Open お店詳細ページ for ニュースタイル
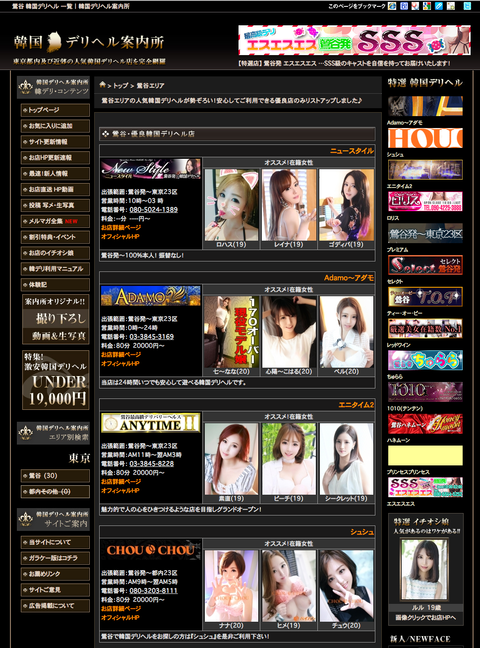Image resolution: width=480 pixels, height=648 pixels. (x=121, y=228)
